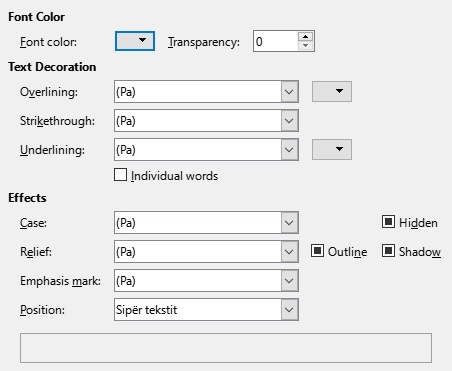The height and width of the screenshot is (371, 452).
Task: Toggle the Hidden checkbox
Action: point(388,222)
